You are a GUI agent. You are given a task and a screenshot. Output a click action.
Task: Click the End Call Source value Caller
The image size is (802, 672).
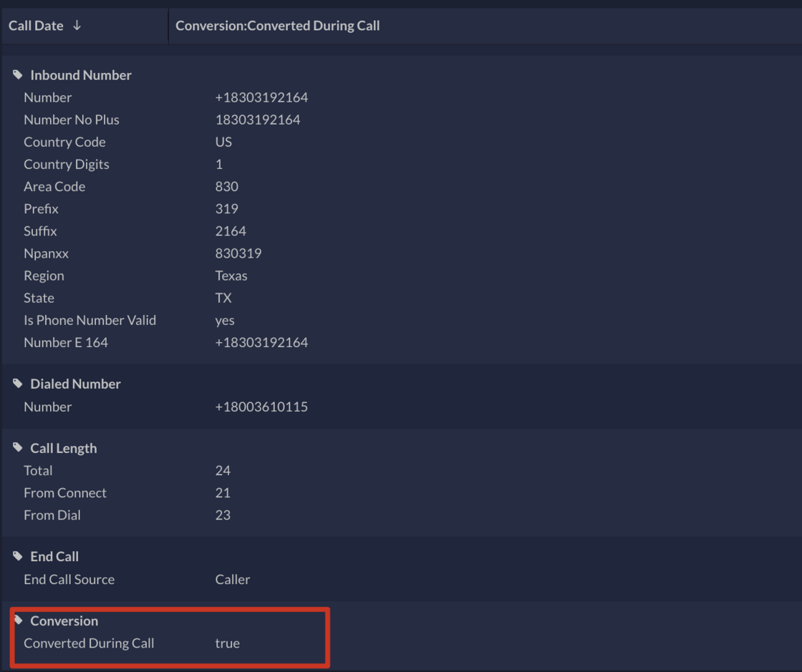coord(232,579)
